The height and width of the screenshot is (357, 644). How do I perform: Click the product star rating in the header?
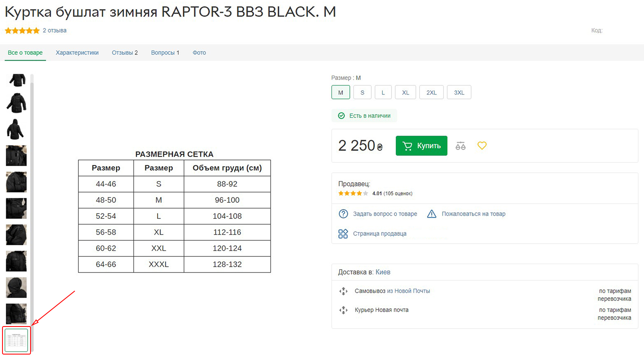tap(22, 31)
